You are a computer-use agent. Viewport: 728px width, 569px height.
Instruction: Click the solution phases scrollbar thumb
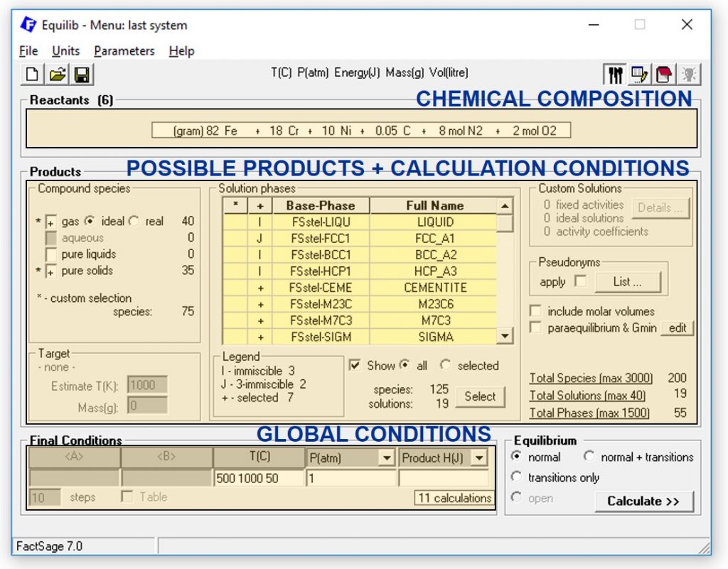[x=505, y=222]
